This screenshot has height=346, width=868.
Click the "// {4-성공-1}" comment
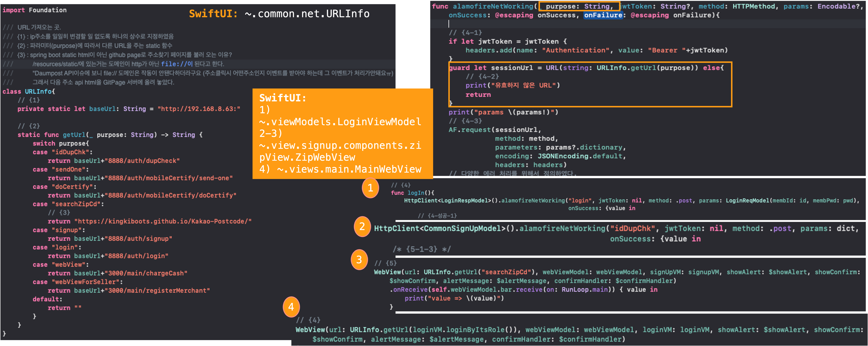click(437, 216)
